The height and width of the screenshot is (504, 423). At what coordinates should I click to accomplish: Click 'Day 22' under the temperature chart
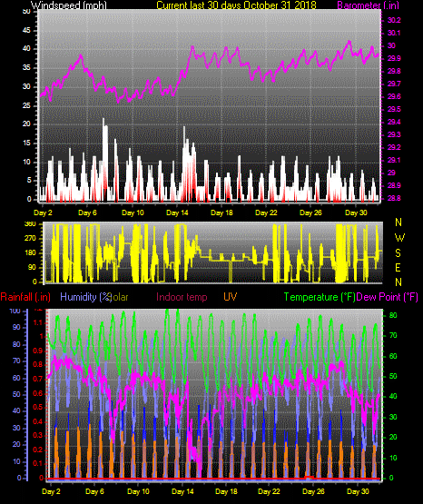click(270, 491)
